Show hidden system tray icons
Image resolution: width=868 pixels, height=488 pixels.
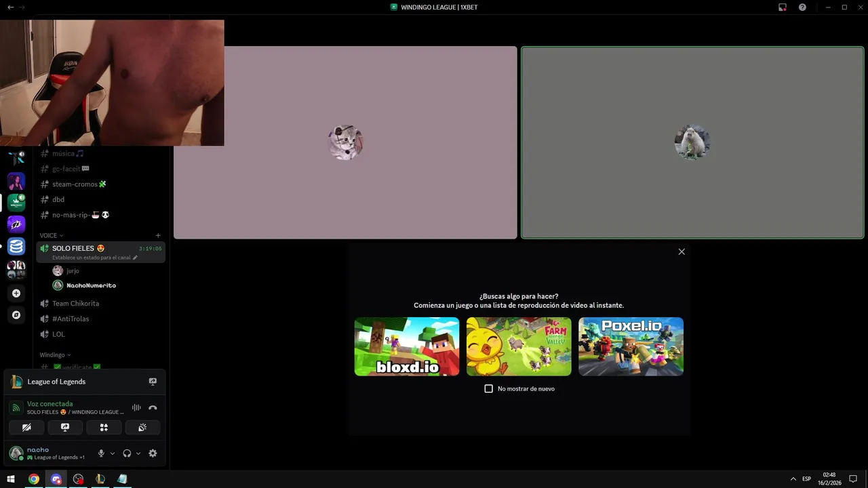click(x=793, y=479)
